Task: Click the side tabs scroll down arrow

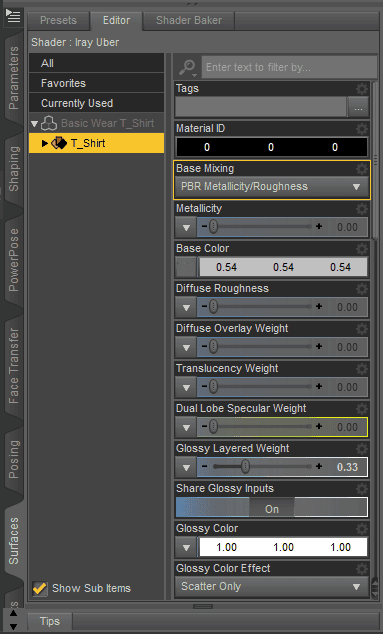Action: click(x=13, y=627)
